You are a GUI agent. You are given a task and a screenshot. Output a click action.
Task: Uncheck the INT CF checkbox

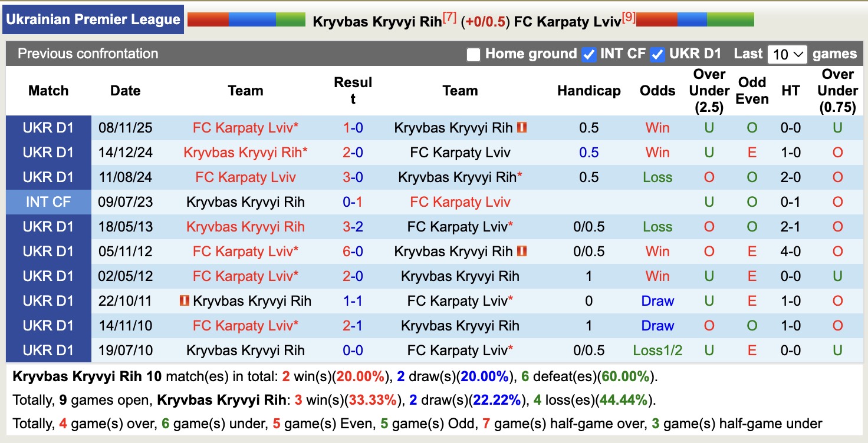coord(588,55)
